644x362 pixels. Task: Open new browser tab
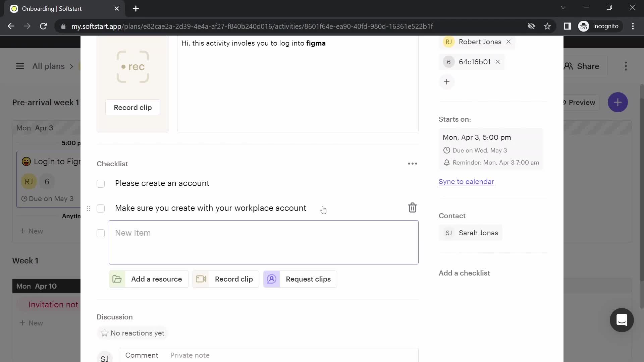click(136, 9)
